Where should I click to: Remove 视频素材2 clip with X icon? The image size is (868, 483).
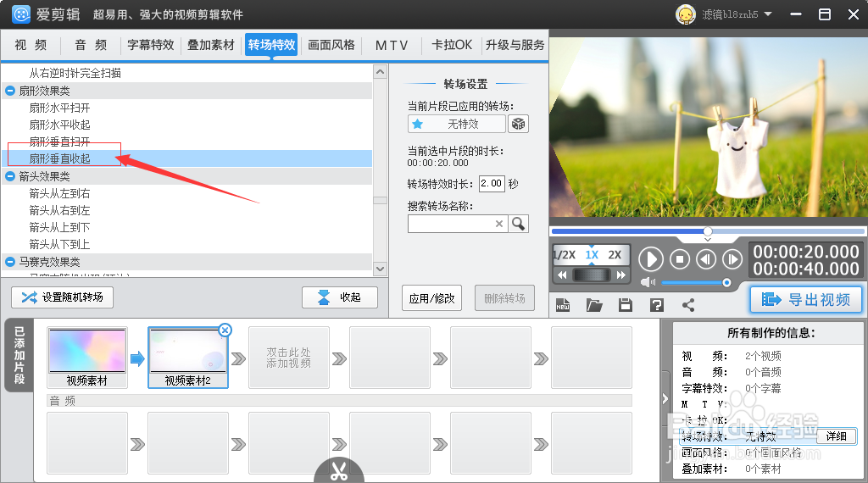click(x=225, y=330)
